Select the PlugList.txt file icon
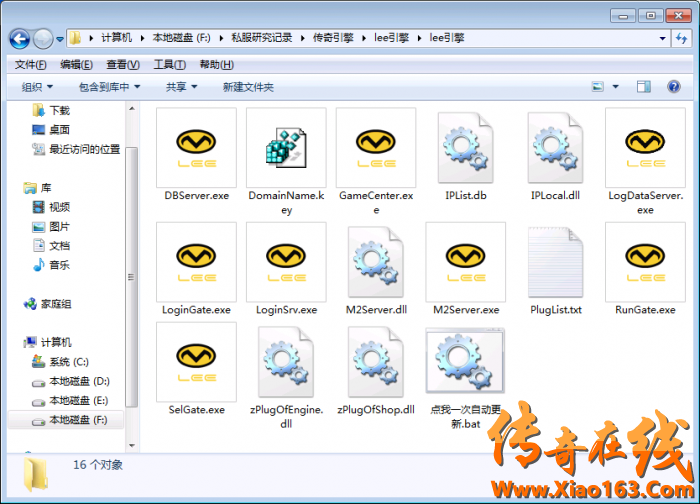The height and width of the screenshot is (504, 700). tap(555, 262)
